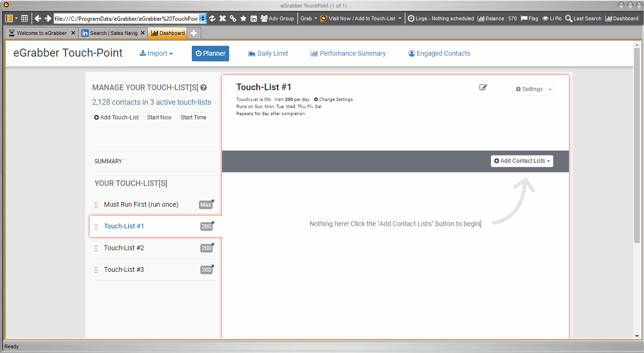This screenshot has width=644, height=353.
Task: Click the help question mark icon
Action: [x=204, y=87]
